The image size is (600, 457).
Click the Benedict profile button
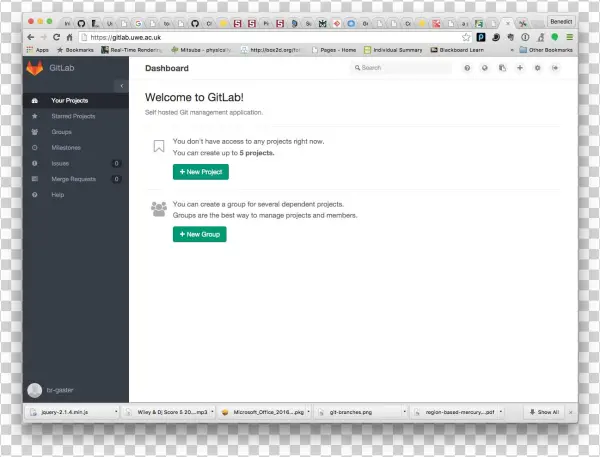561,22
